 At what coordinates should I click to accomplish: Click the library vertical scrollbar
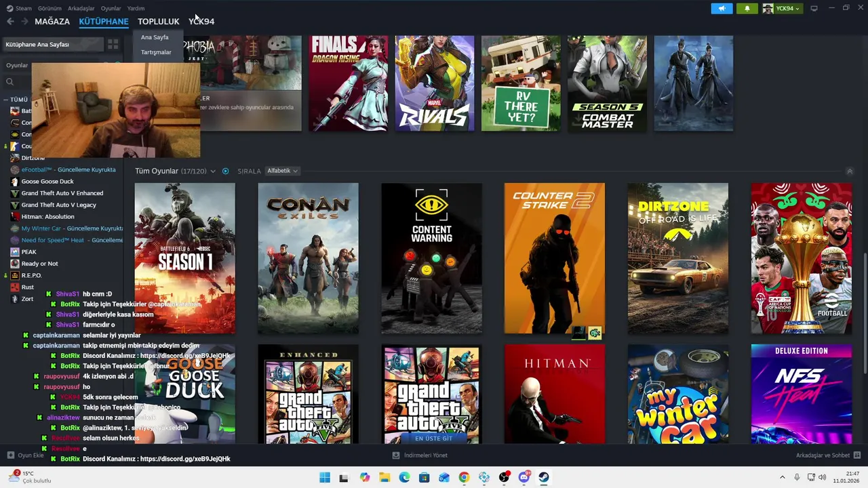tap(865, 314)
